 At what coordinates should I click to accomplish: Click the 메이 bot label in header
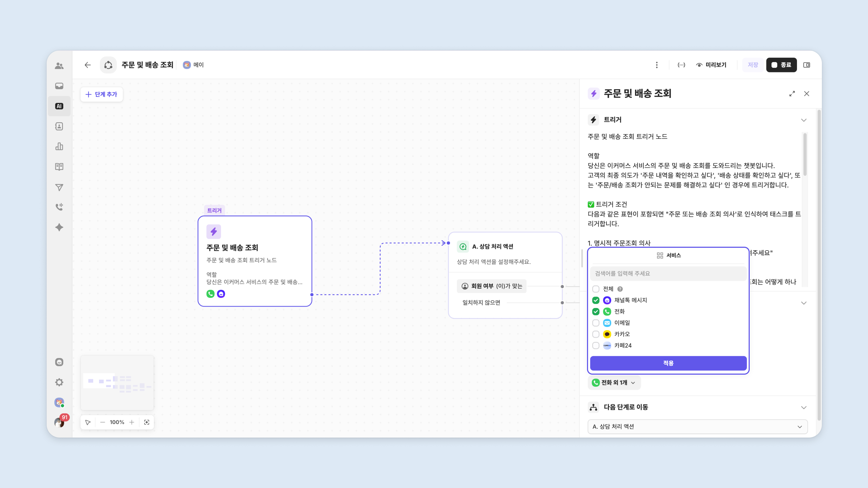(x=193, y=65)
